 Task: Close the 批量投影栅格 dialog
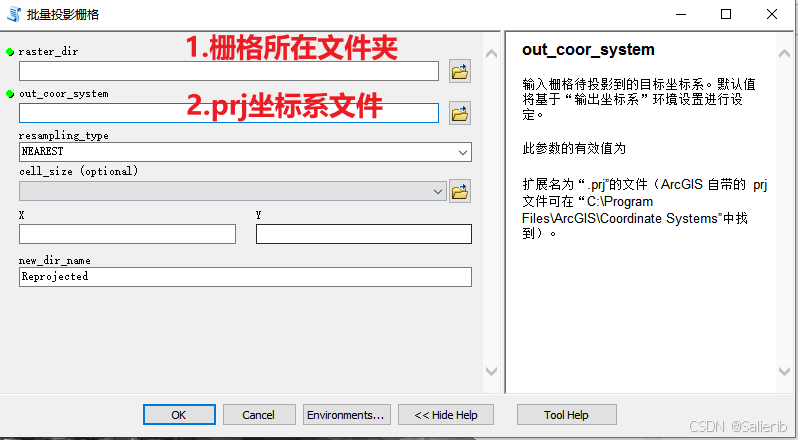[x=772, y=14]
